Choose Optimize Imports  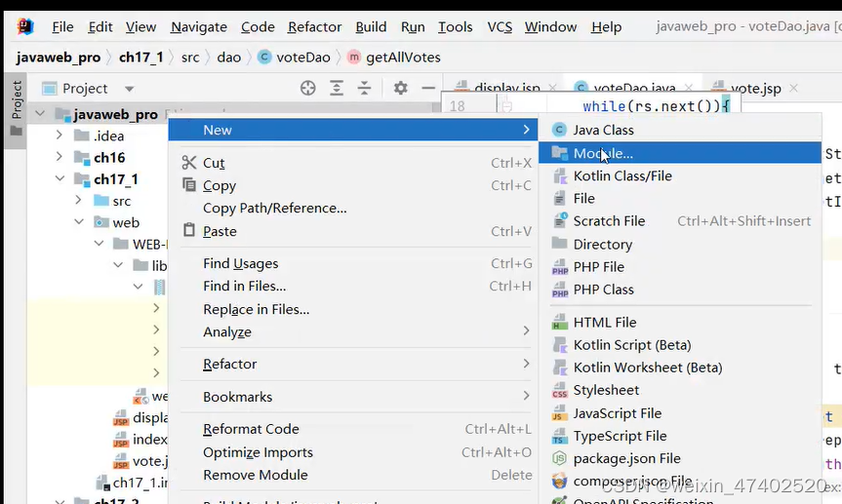[x=354, y=452]
